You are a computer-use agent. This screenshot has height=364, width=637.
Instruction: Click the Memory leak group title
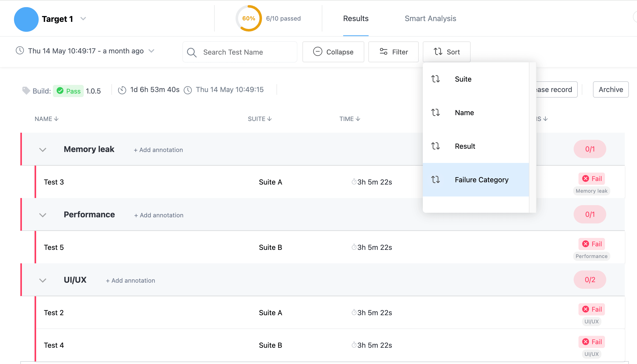tap(89, 149)
